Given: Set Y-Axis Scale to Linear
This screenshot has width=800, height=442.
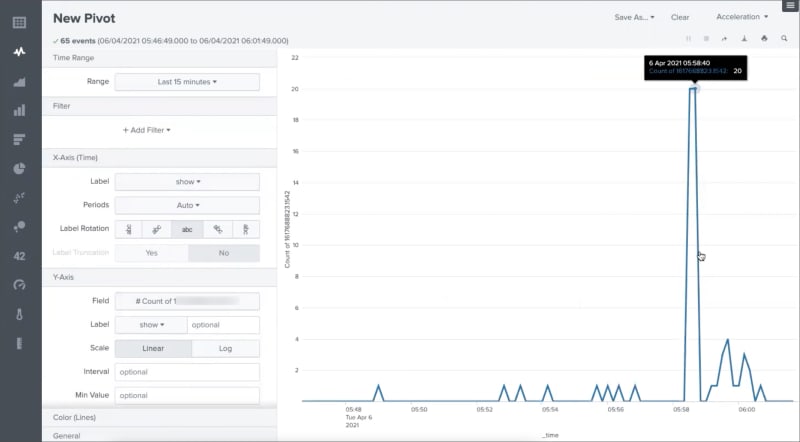Looking at the screenshot, I should (x=153, y=348).
